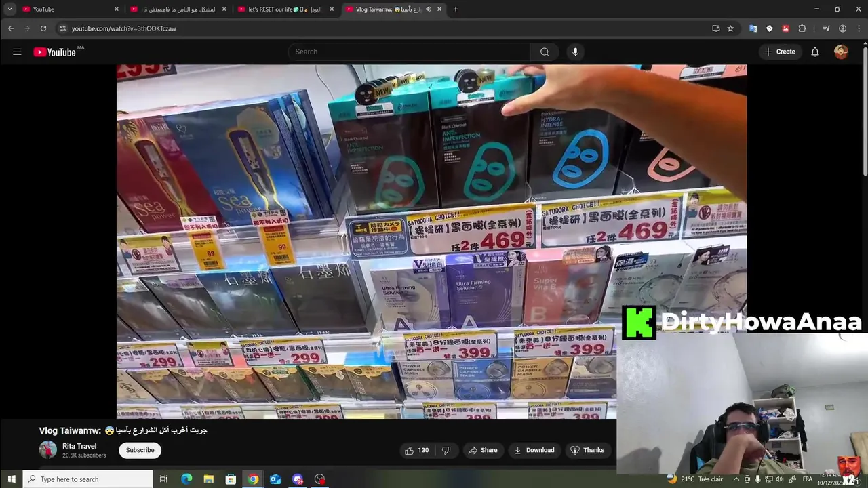The width and height of the screenshot is (868, 488).
Task: Switch to the Arabic-titled second tab
Action: (178, 9)
